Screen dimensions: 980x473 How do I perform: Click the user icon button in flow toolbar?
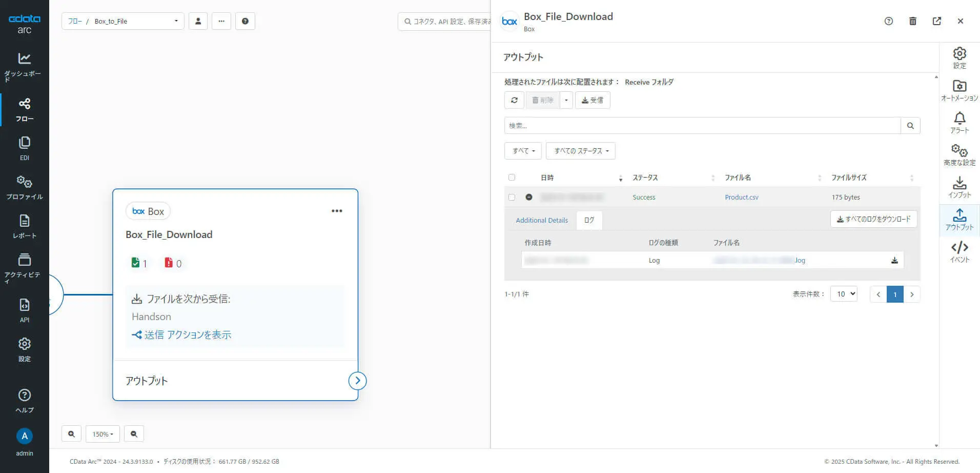click(x=198, y=21)
